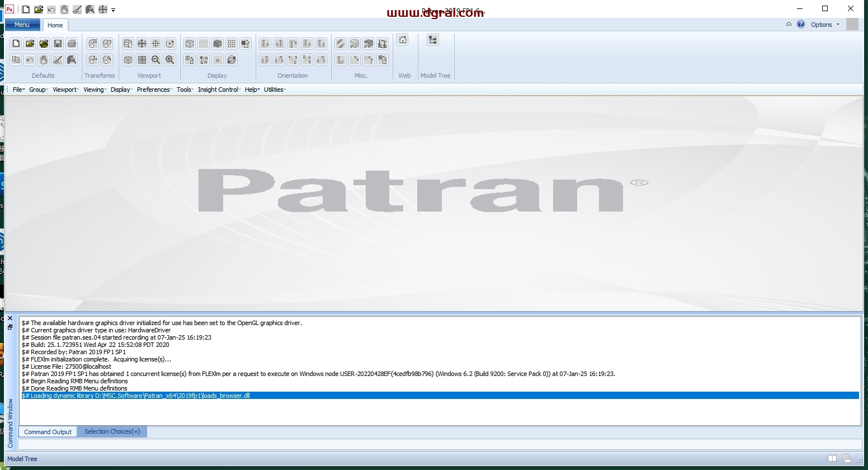Switch to the Home ribbon tab
Image resolution: width=868 pixels, height=470 pixels.
[x=55, y=25]
